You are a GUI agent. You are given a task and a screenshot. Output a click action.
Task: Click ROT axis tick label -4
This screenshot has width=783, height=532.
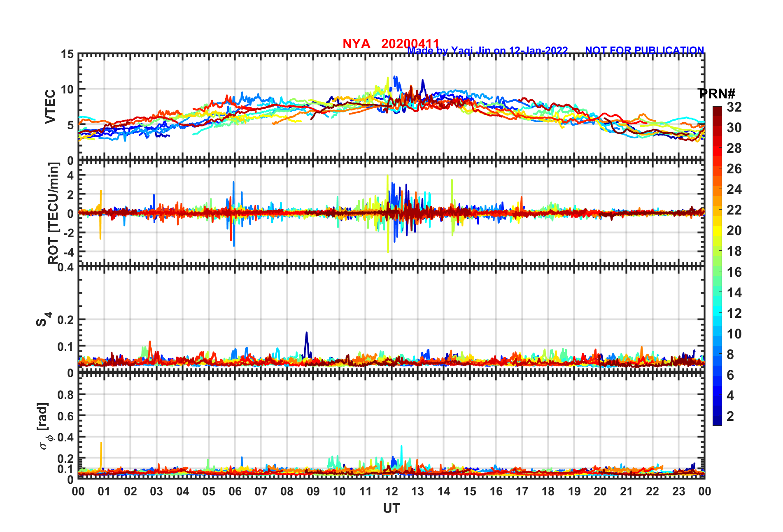(x=69, y=252)
